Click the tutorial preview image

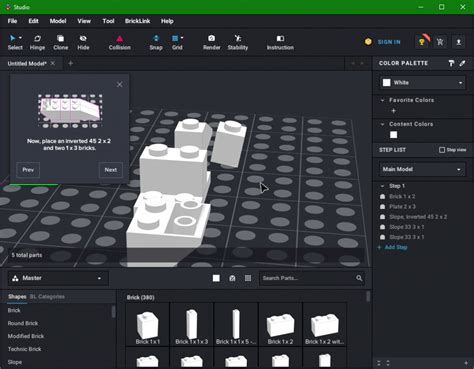click(70, 111)
